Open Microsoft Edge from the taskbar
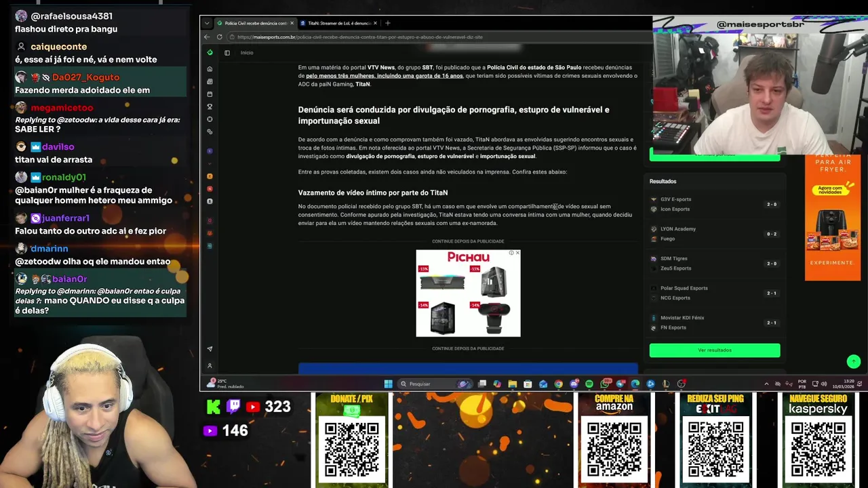This screenshot has height=488, width=868. [x=635, y=384]
